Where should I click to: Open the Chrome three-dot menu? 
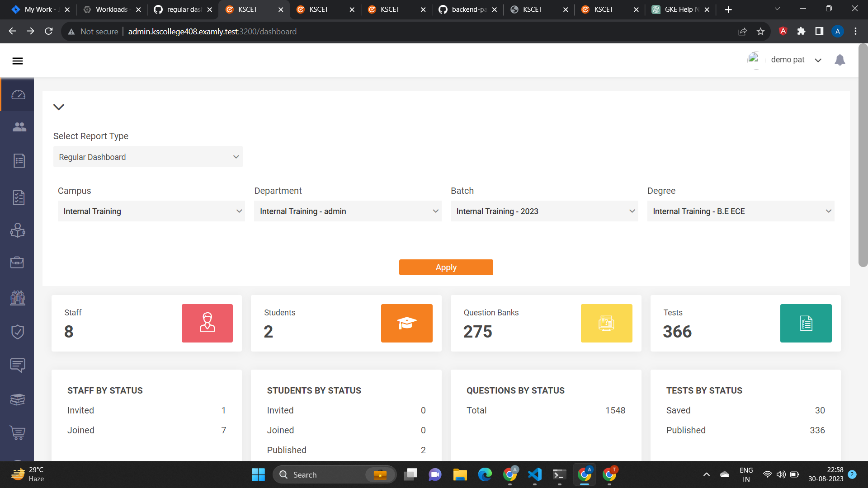tap(855, 31)
